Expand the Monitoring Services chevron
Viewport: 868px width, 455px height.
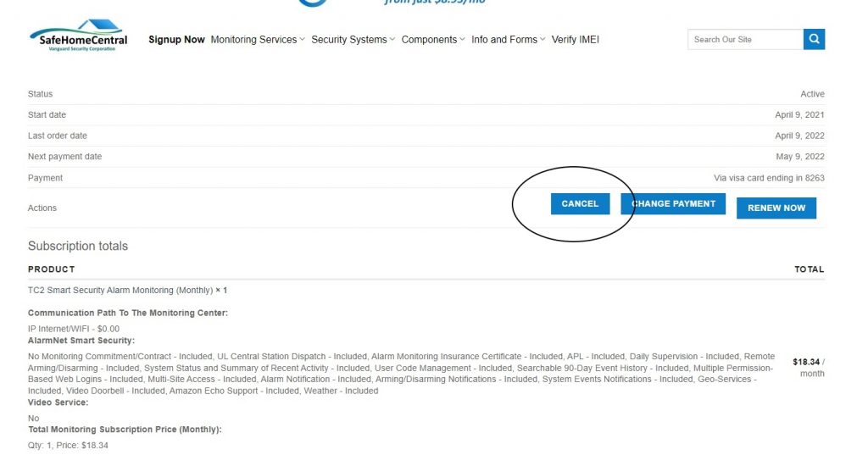[303, 39]
